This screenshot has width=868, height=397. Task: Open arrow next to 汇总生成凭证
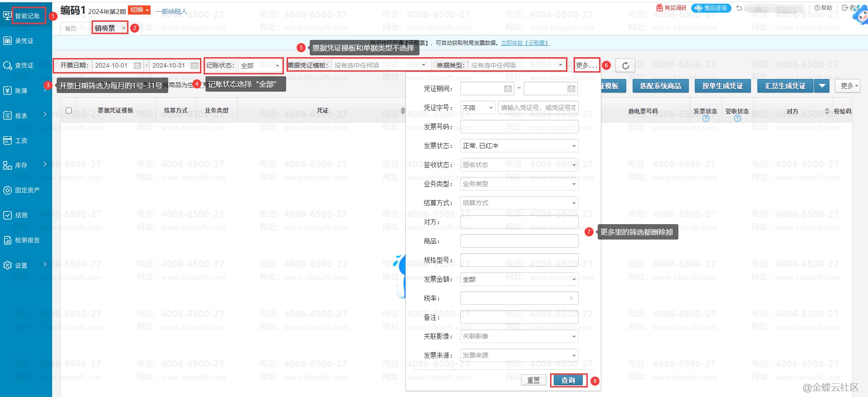click(822, 86)
